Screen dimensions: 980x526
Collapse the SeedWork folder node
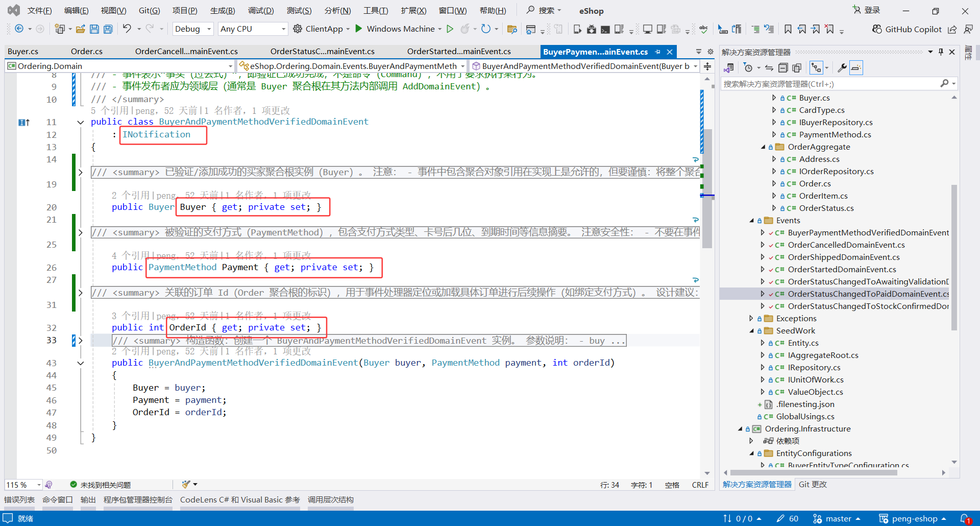[752, 331]
